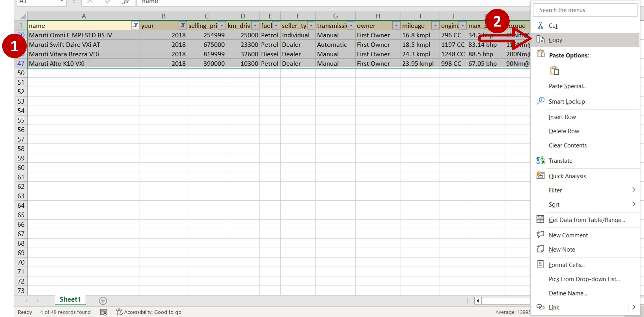Open the transmission filter dropdown
The width and height of the screenshot is (644, 317).
coord(351,25)
